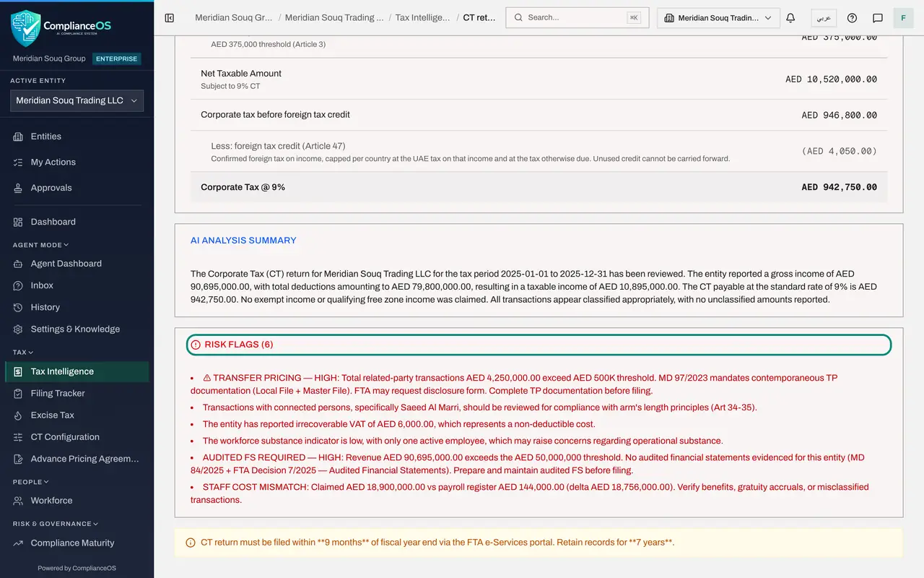Open notifications bell icon

pyautogui.click(x=790, y=17)
